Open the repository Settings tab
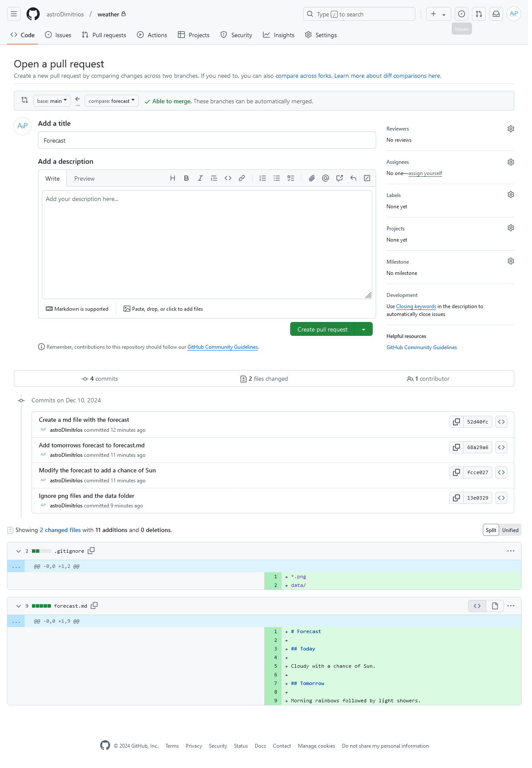532x768 pixels. 321,35
